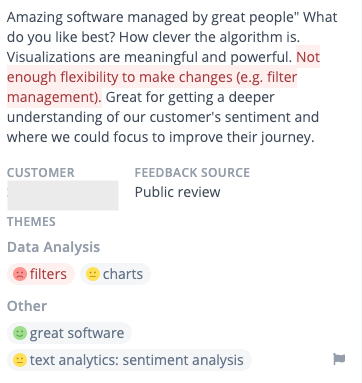The image size is (362, 383).
Task: Click the highlighted negative sentence about flexibility
Action: click(x=152, y=77)
